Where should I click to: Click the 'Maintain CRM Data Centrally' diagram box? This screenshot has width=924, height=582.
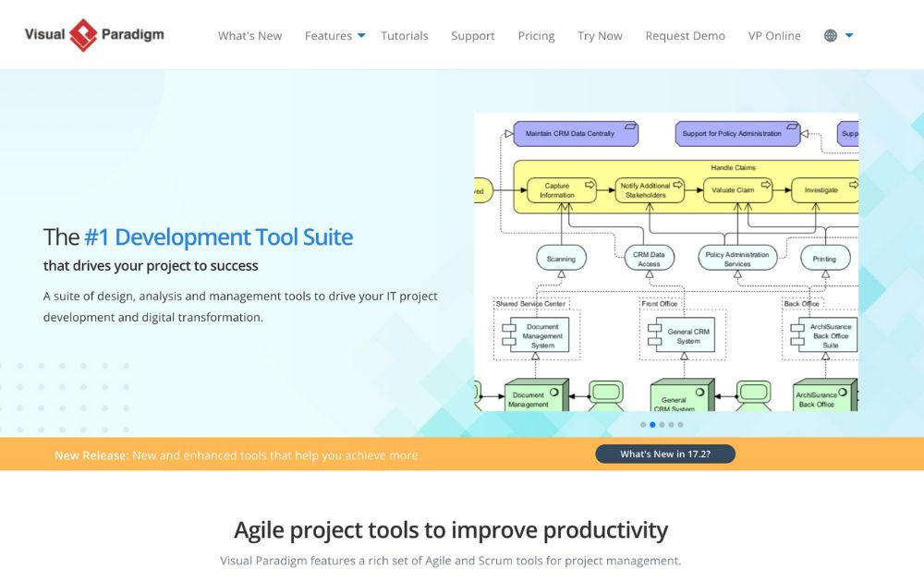tap(576, 134)
